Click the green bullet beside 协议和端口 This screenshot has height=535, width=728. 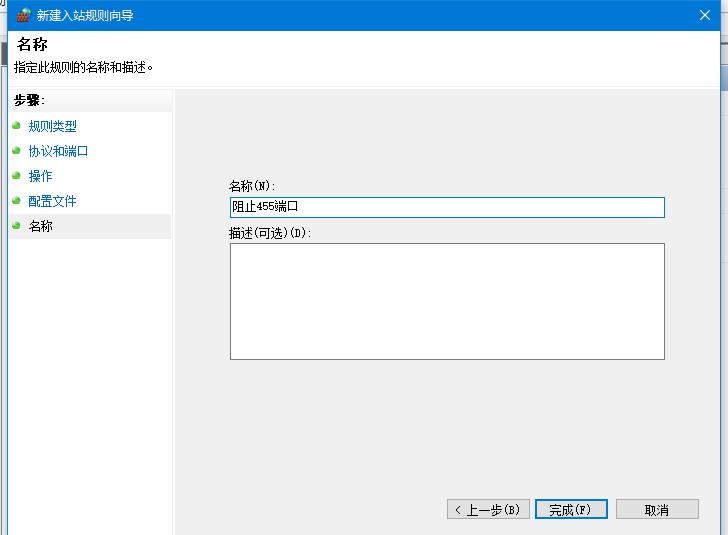[16, 151]
